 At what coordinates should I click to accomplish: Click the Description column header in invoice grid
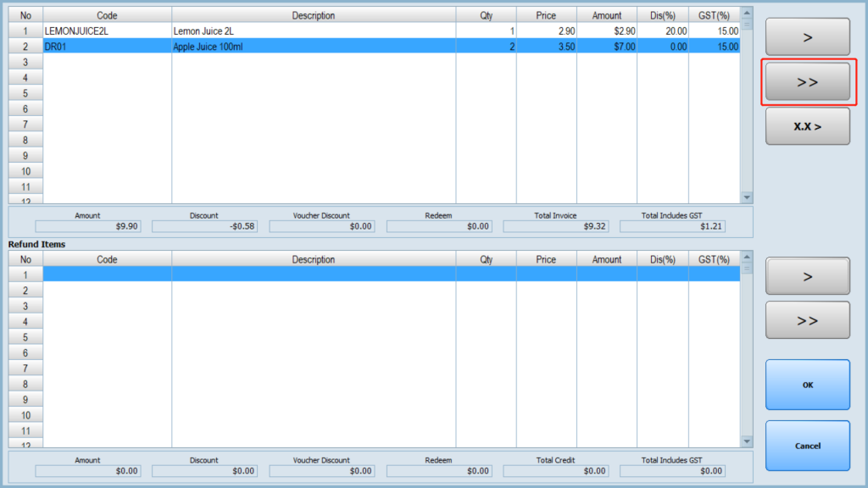click(313, 15)
